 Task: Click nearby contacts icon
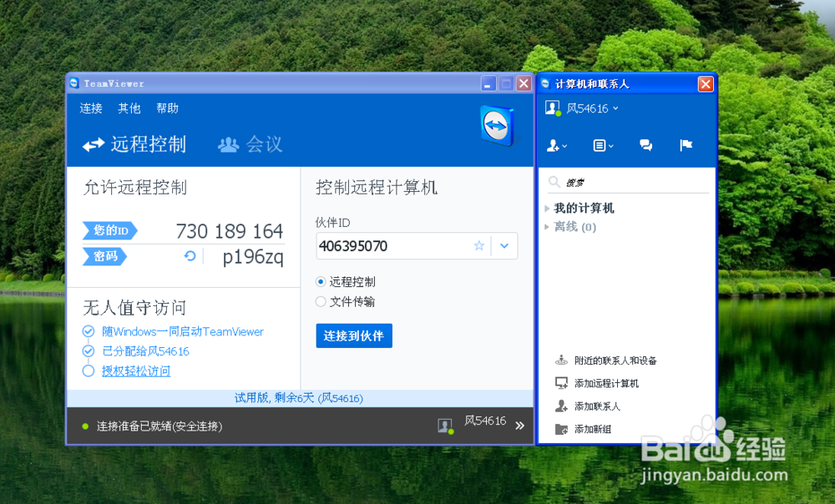tap(561, 360)
